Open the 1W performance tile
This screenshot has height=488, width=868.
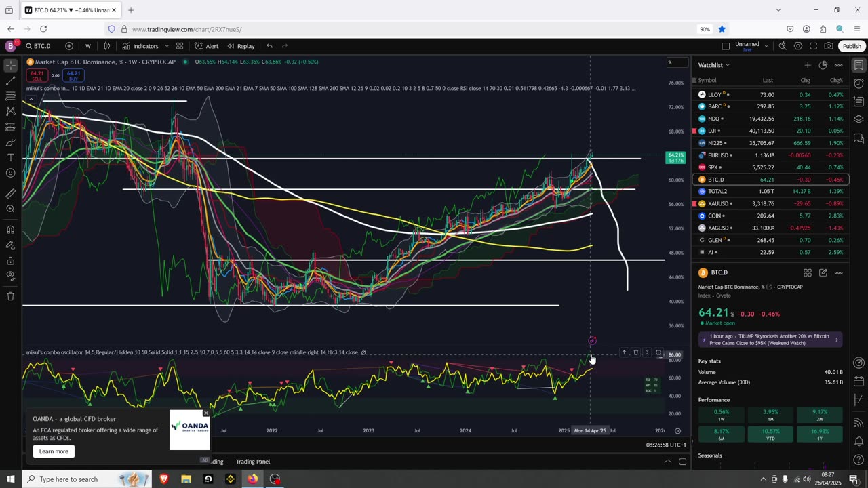pyautogui.click(x=722, y=415)
